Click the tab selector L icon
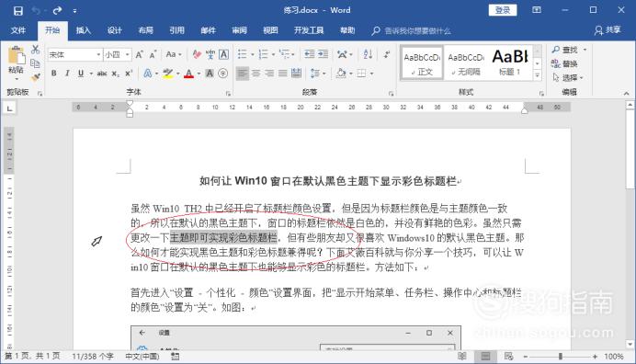The image size is (636, 364). [x=9, y=108]
